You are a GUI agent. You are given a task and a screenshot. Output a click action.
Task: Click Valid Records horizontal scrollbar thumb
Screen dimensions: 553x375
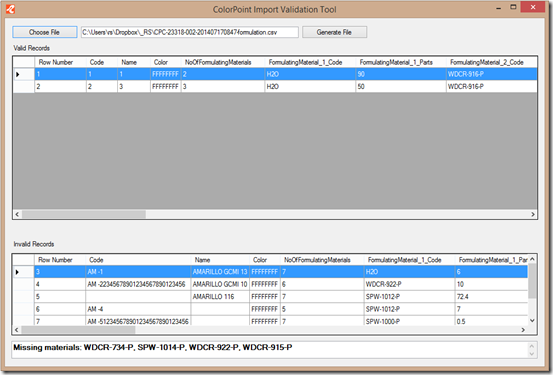(84, 214)
